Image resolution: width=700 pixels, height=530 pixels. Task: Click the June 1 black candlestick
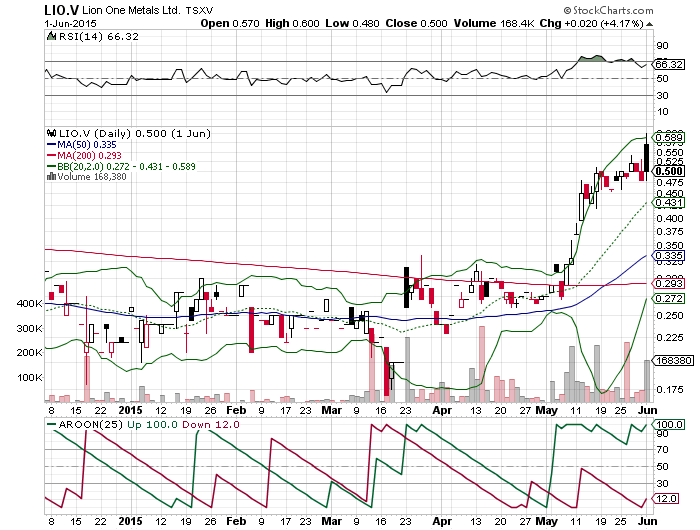tap(646, 157)
